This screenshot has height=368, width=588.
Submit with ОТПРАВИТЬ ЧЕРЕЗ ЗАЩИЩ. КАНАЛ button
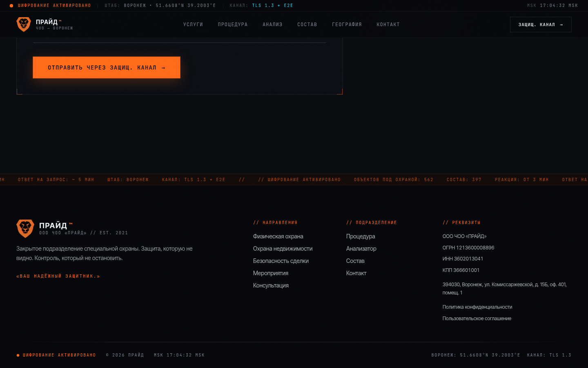coord(107,67)
